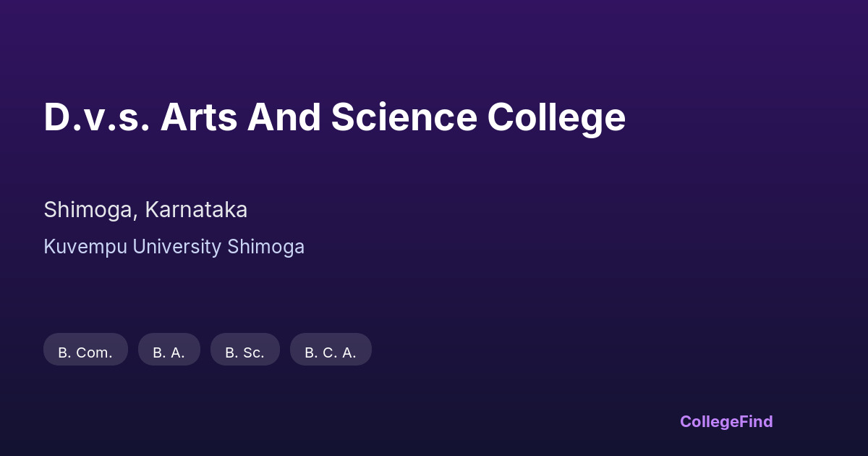The width and height of the screenshot is (868, 456).
Task: Open the B. Sc. course pill
Action: pos(244,352)
